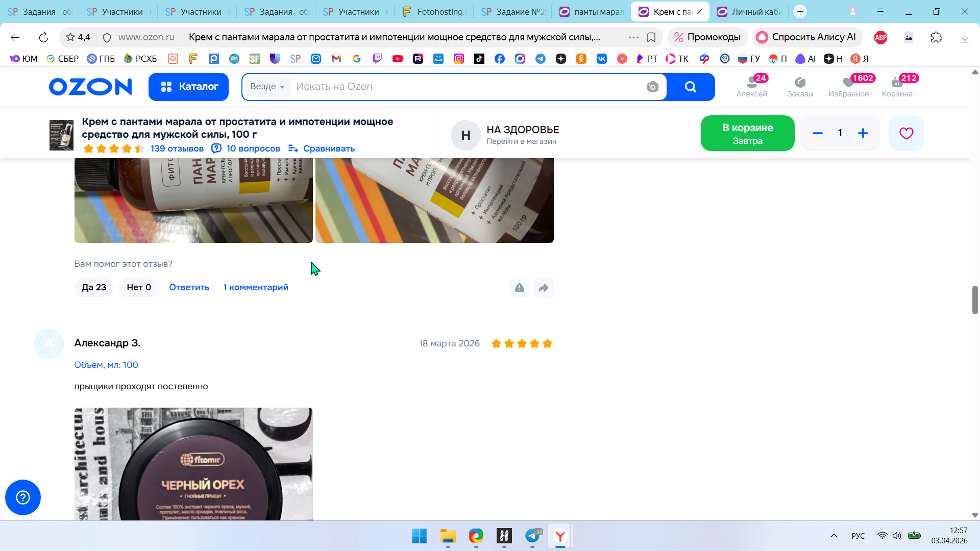This screenshot has height=551, width=980.
Task: Open Заказы orders icon
Action: [800, 86]
